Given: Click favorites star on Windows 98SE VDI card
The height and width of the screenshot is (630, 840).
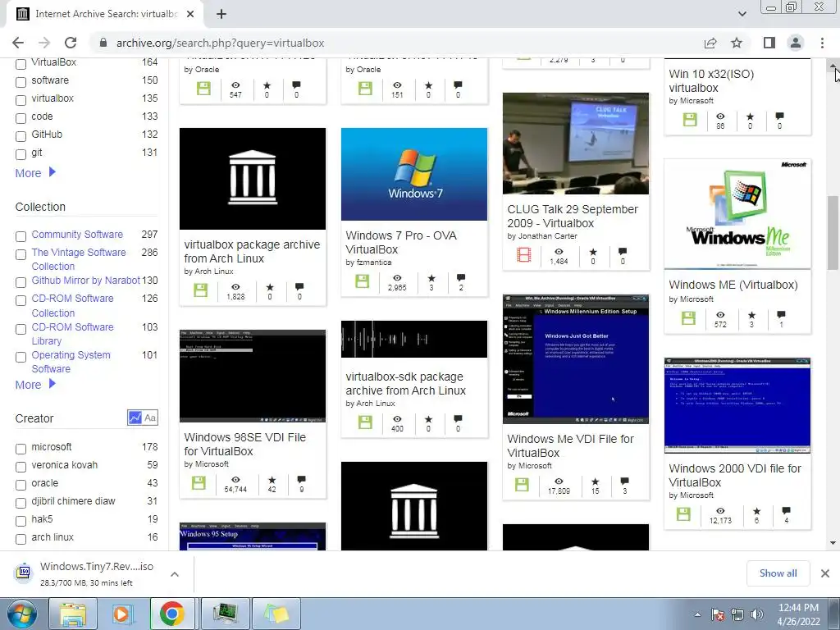Looking at the screenshot, I should [x=272, y=479].
